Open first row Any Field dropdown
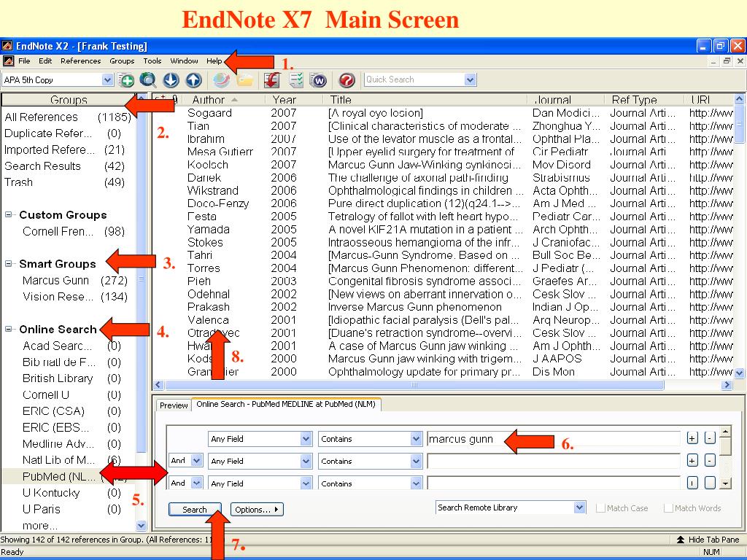Screen dimensions: 747x560 point(306,438)
